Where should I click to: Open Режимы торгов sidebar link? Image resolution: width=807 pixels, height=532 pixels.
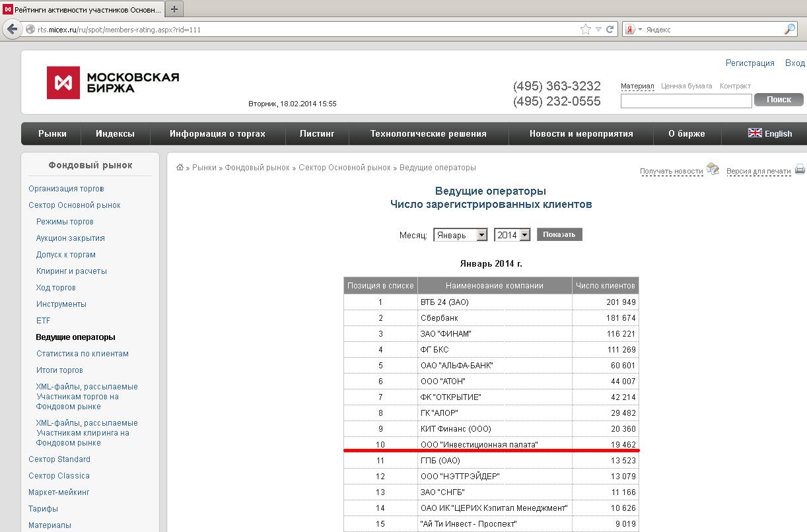(x=65, y=222)
